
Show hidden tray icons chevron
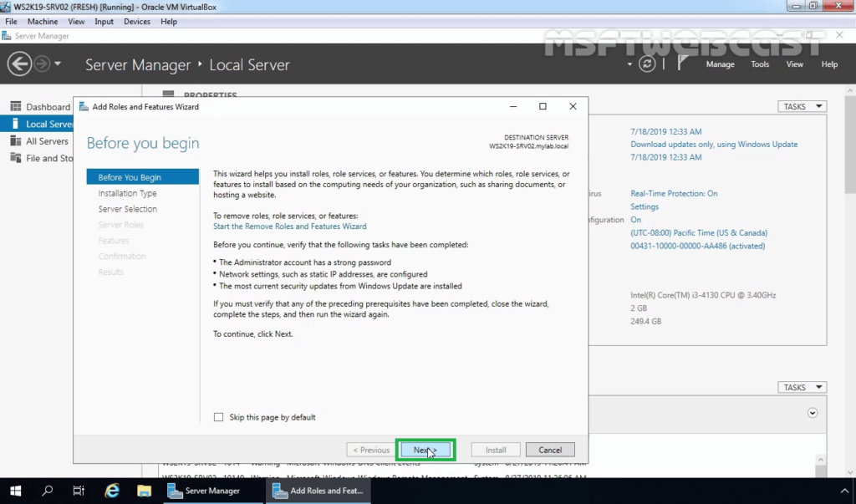pos(844,491)
